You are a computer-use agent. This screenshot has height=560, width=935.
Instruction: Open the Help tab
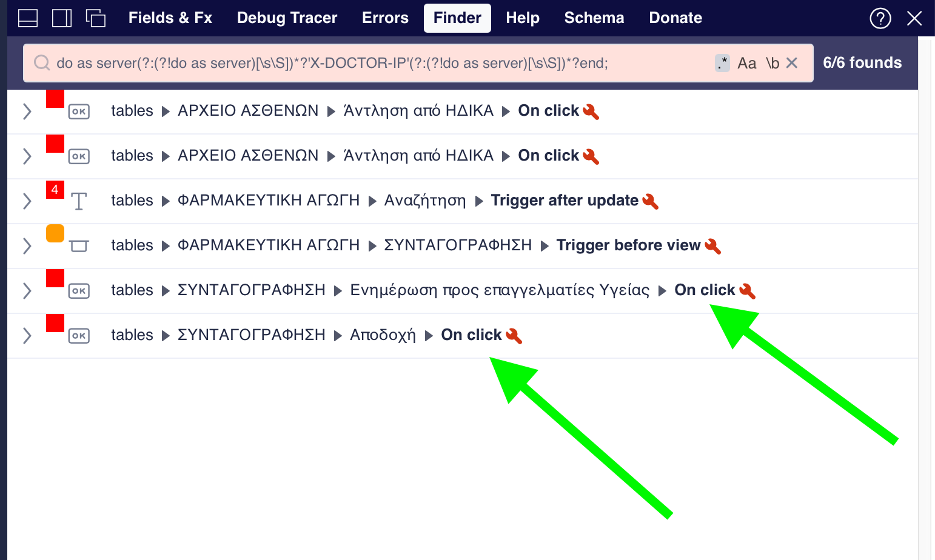click(523, 18)
